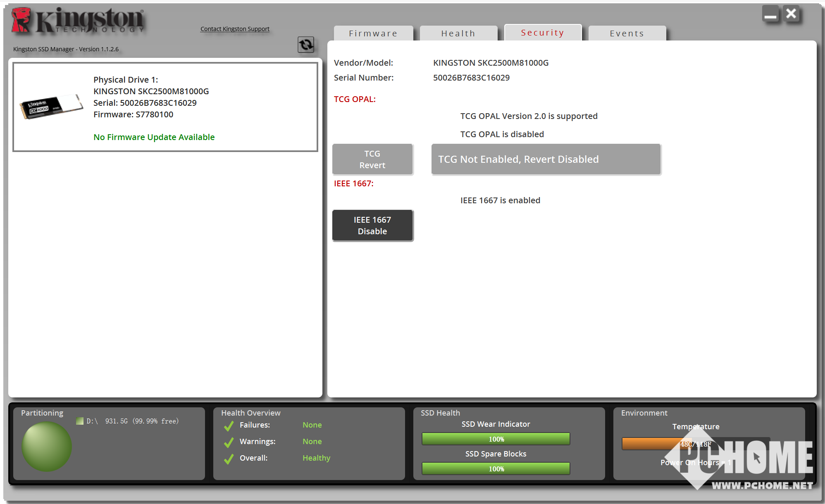825x504 pixels.
Task: Click the 'Vendor/Model:' label
Action: tap(363, 63)
